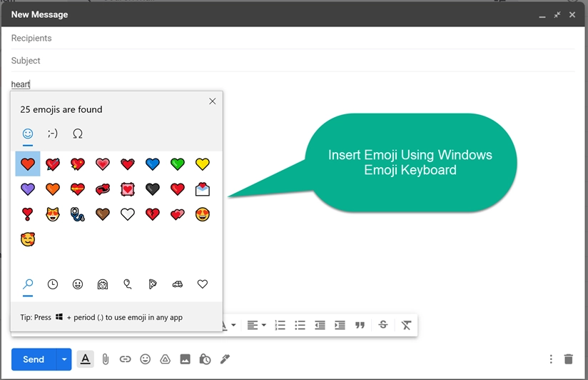The image size is (588, 380).
Task: Switch to the kaomoji ;-) tab
Action: click(x=53, y=134)
